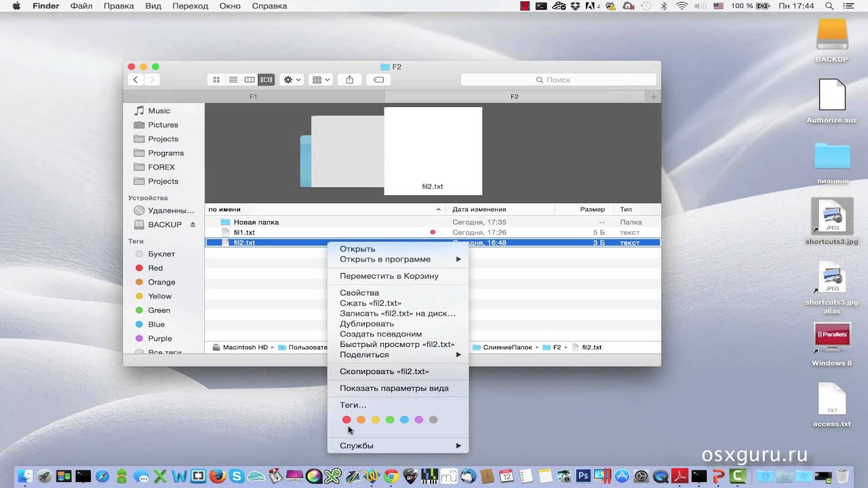Choose Скопировать «fil2.txt»
This screenshot has width=868, height=488.
coord(397,372)
